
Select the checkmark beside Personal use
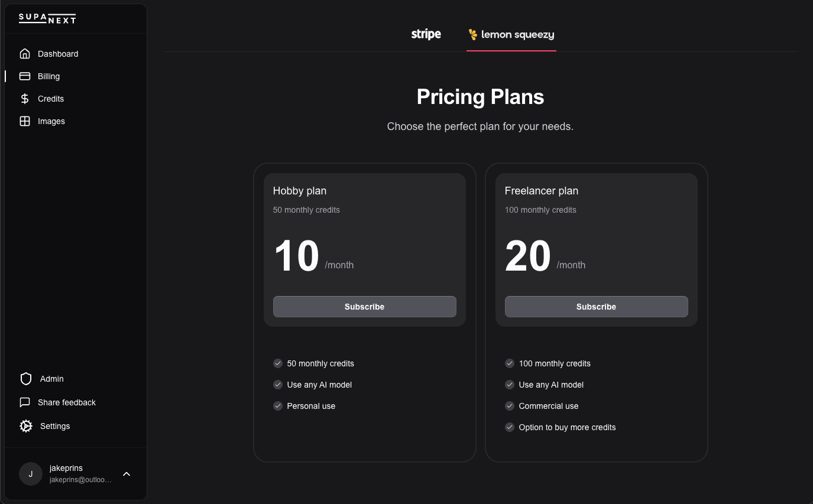coord(278,406)
